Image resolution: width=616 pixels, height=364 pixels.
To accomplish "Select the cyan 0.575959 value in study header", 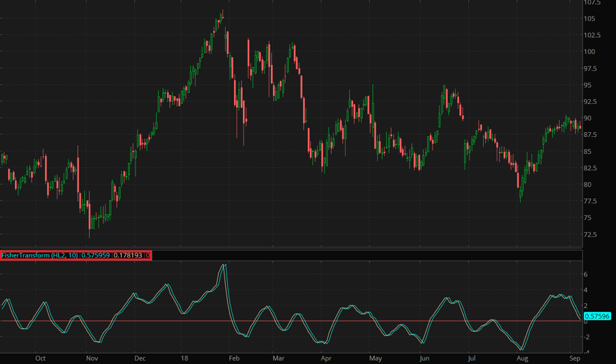I will [x=97, y=255].
